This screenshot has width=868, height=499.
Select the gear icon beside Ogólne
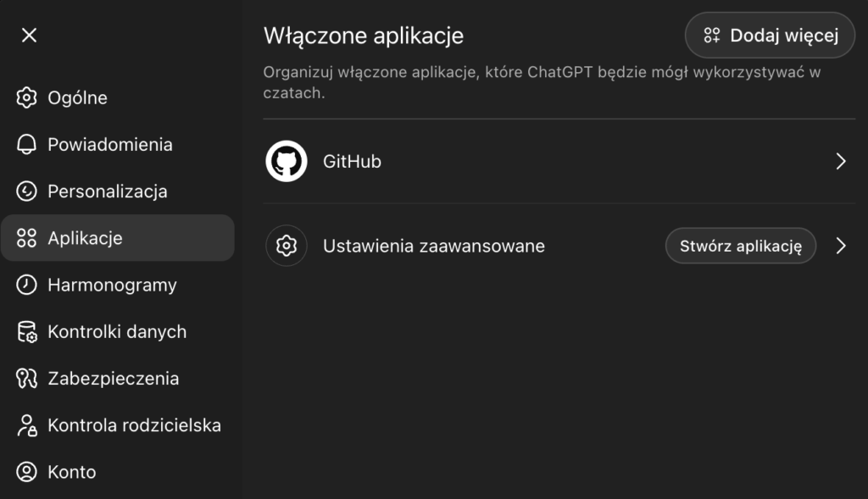point(28,97)
